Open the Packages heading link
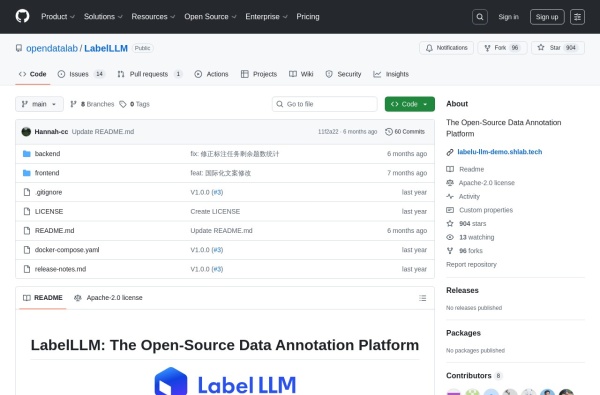This screenshot has height=395, width=600. pyautogui.click(x=463, y=333)
